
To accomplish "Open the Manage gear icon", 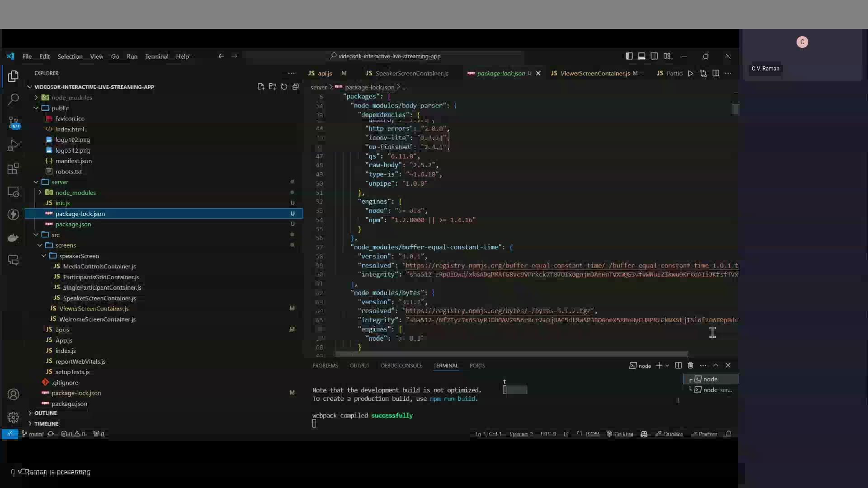I will click(x=13, y=417).
